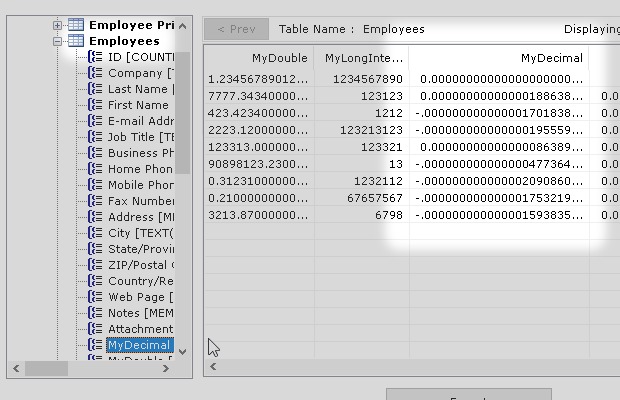Click the Employees table icon
Screen dimensions: 620x400
pyautogui.click(x=75, y=41)
